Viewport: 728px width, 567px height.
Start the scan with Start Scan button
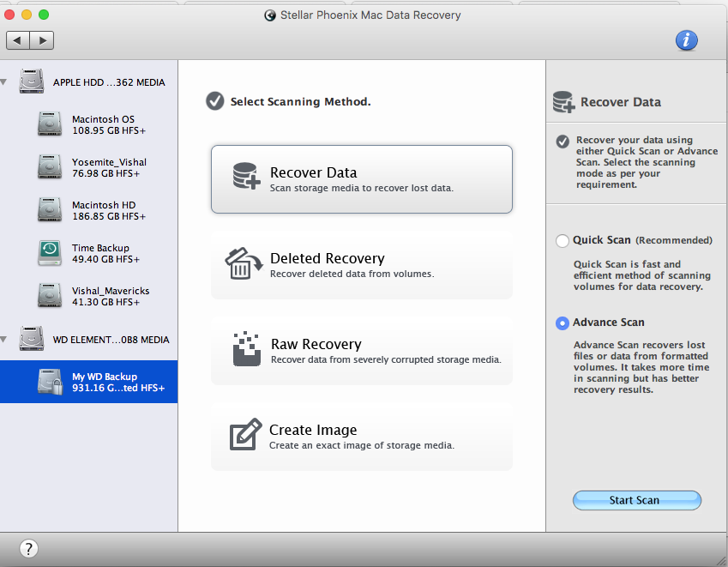(636, 500)
